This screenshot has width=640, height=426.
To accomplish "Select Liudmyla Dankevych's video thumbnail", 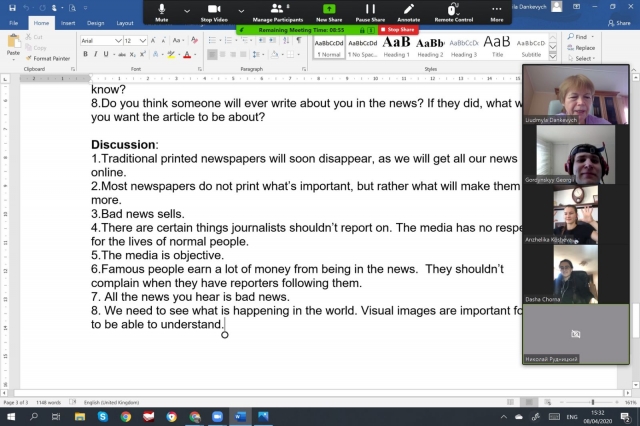I will click(x=576, y=95).
